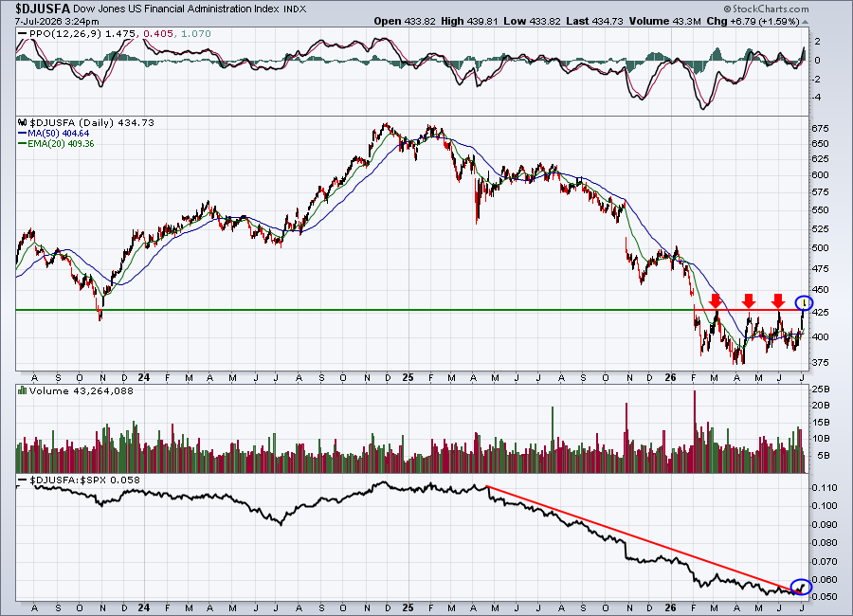Click the StockCharts.com copyright logo
The width and height of the screenshot is (853, 616).
pyautogui.click(x=766, y=9)
